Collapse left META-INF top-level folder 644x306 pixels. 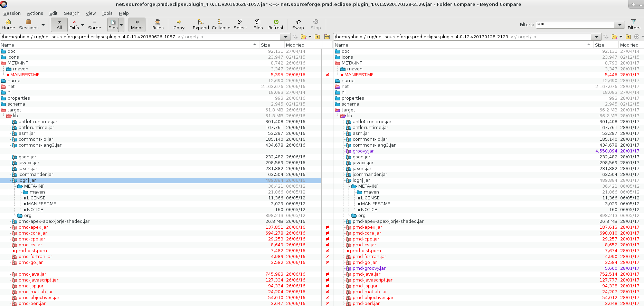(3, 63)
